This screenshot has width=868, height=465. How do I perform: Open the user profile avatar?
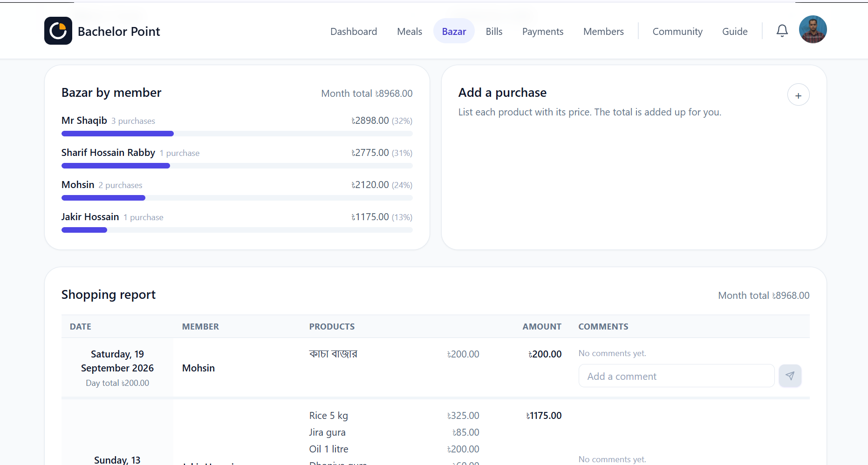[x=813, y=29]
